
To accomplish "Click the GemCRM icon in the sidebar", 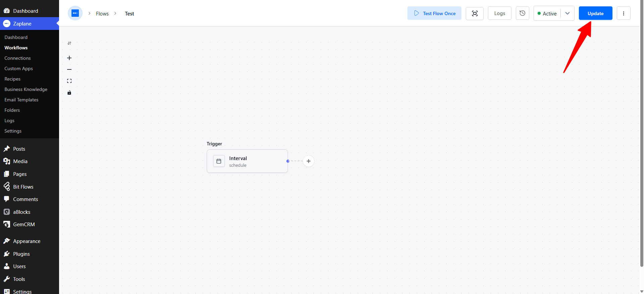I will [7, 224].
